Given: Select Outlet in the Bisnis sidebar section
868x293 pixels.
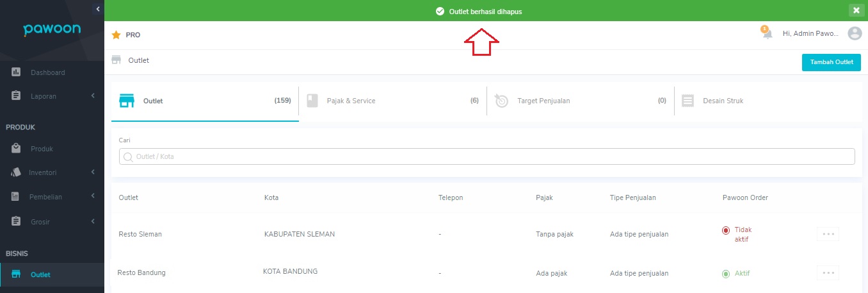Looking at the screenshot, I should point(52,275).
